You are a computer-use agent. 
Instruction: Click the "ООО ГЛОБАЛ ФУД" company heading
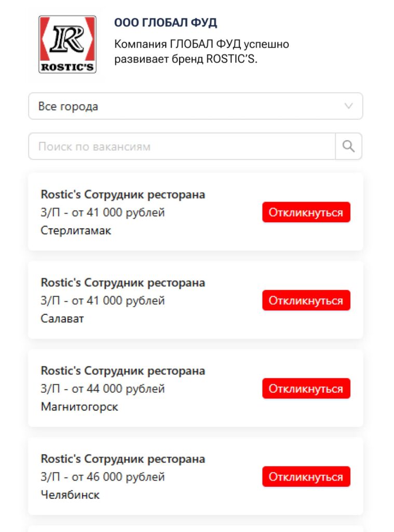166,23
